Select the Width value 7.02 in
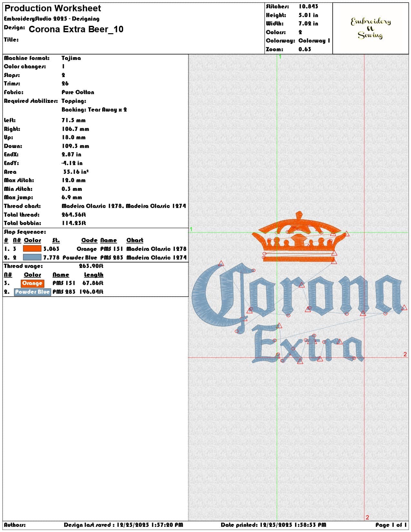The image size is (411, 532). (308, 24)
